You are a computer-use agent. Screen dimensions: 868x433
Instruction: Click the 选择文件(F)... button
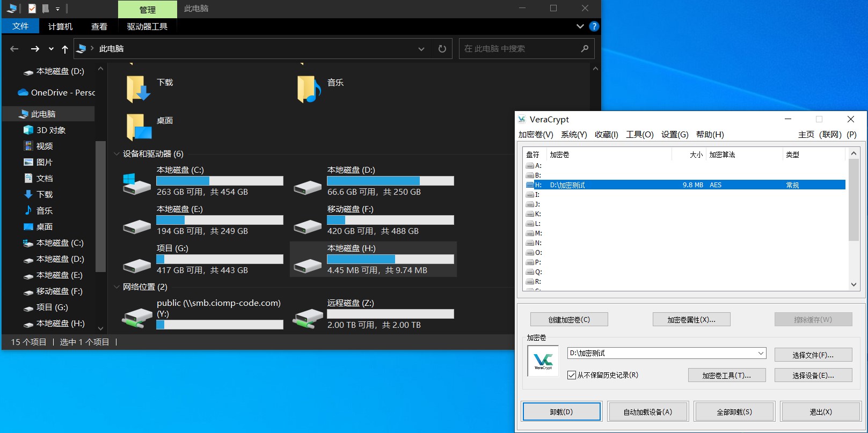coord(813,355)
